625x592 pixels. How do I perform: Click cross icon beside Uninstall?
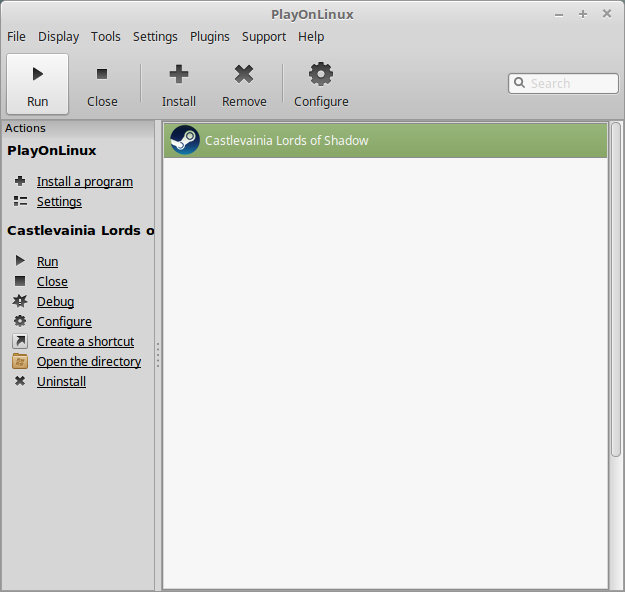coord(20,381)
